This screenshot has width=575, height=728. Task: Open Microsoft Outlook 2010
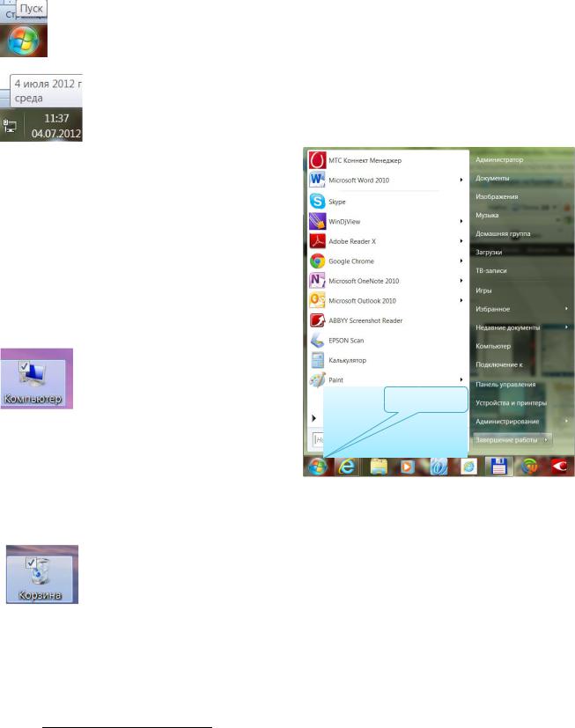click(x=387, y=301)
